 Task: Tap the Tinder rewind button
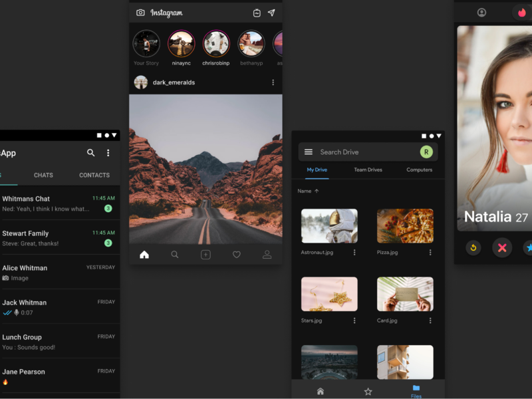(473, 247)
